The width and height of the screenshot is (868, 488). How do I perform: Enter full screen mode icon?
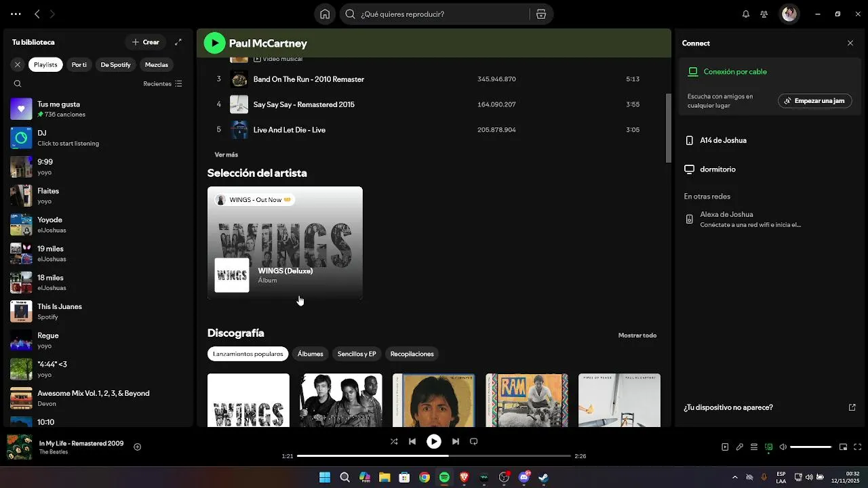coord(857,447)
